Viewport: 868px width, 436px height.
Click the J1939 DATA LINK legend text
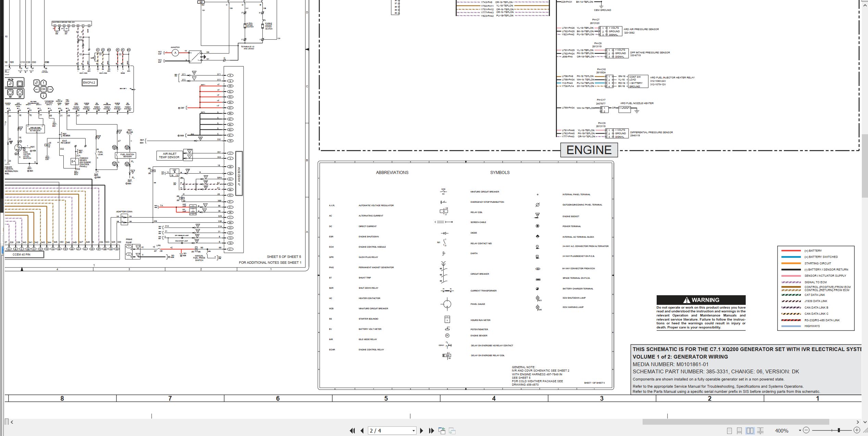(816, 301)
